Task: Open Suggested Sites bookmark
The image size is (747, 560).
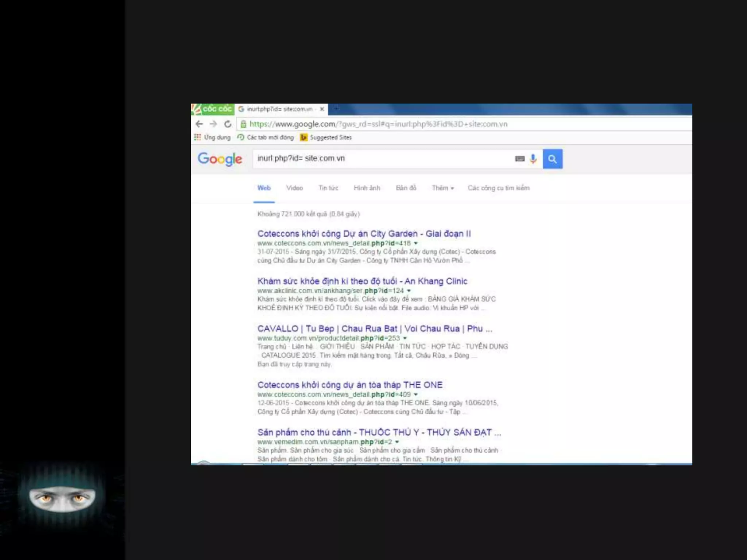Action: click(326, 137)
